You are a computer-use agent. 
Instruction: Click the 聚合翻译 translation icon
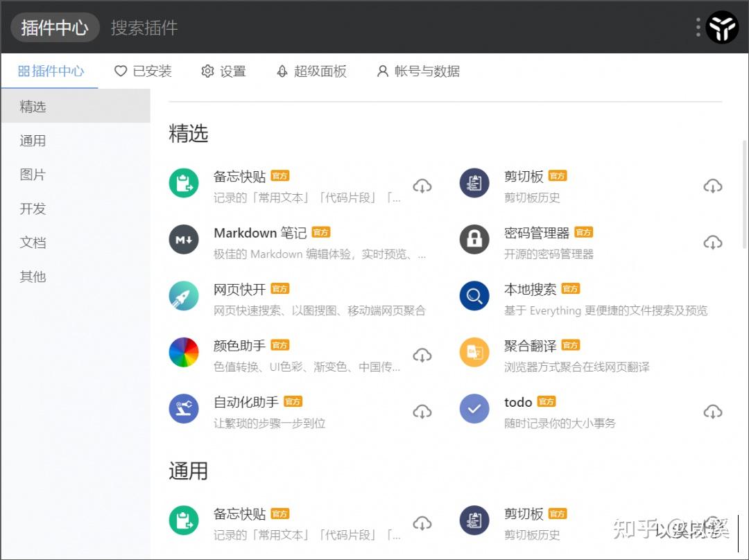[474, 353]
